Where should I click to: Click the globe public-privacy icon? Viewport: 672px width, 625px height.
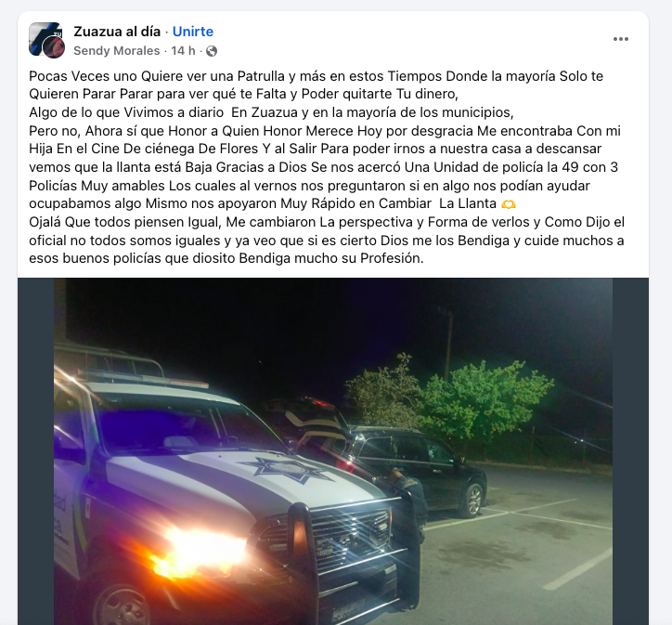click(x=212, y=51)
